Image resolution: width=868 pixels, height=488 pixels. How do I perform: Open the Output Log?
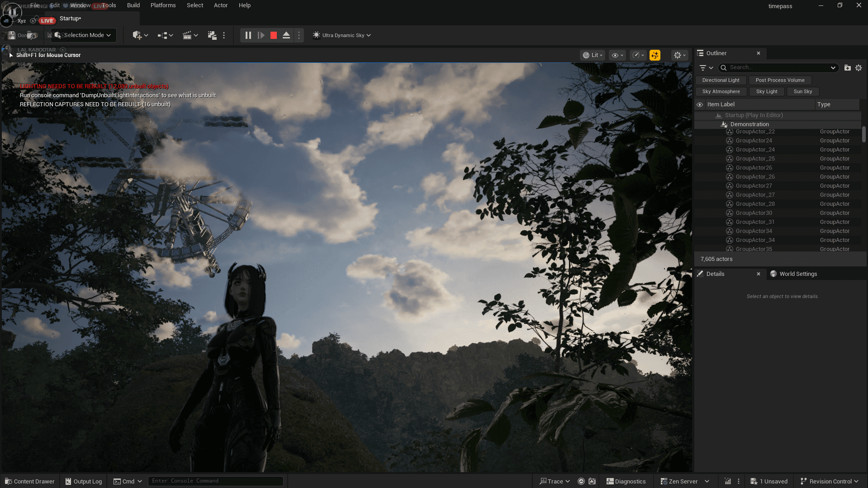[84, 481]
